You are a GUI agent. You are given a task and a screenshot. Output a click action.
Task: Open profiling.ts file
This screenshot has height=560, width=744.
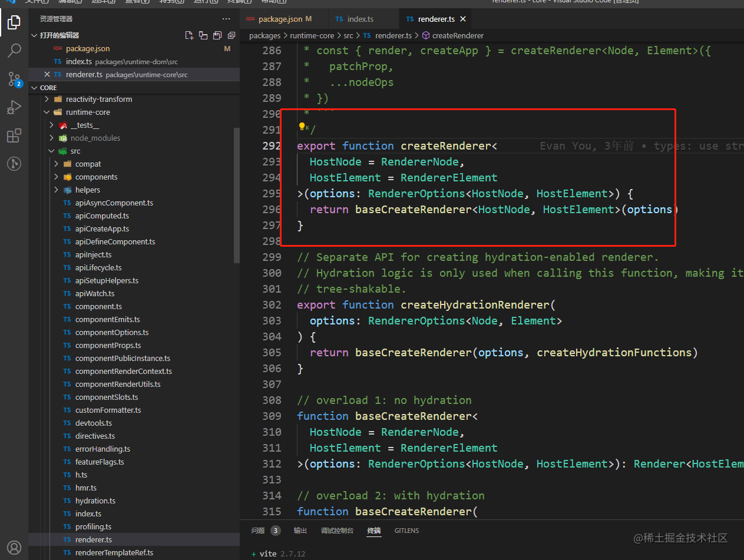tap(93, 526)
